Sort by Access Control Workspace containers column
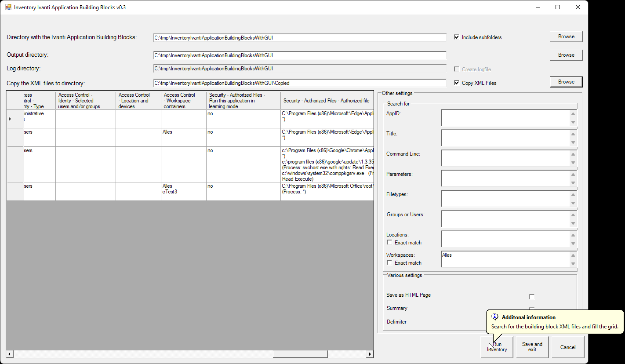The width and height of the screenshot is (625, 364). pos(183,101)
